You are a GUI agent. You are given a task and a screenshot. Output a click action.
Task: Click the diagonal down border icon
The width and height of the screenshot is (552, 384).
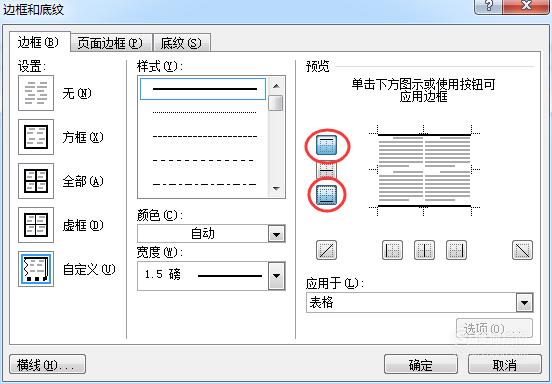pos(522,250)
